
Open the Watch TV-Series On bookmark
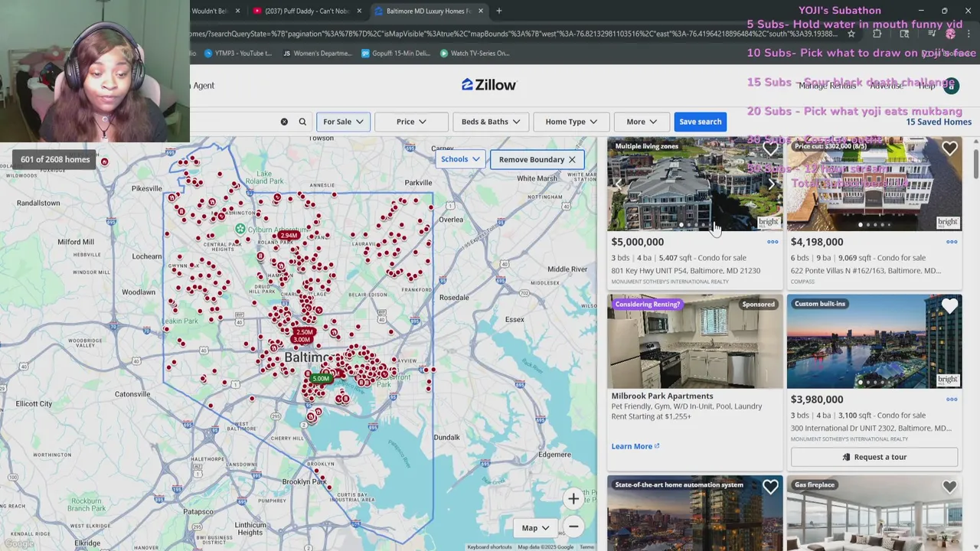click(x=475, y=54)
